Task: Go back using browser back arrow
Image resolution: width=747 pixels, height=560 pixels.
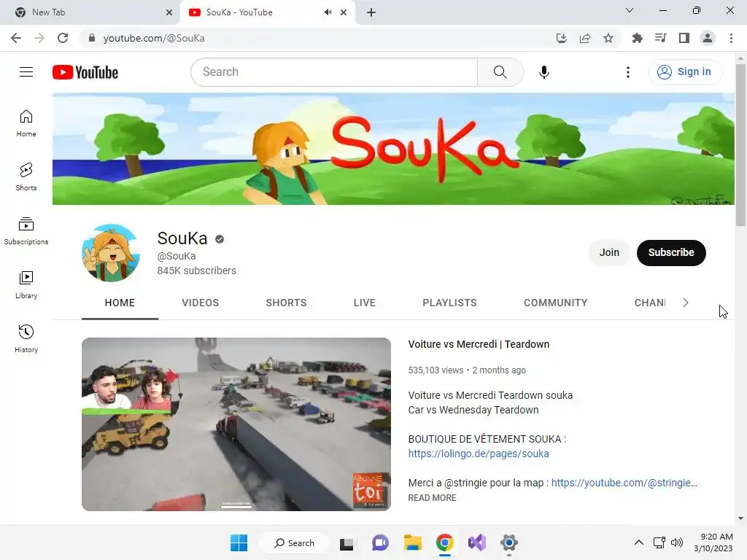Action: (16, 38)
